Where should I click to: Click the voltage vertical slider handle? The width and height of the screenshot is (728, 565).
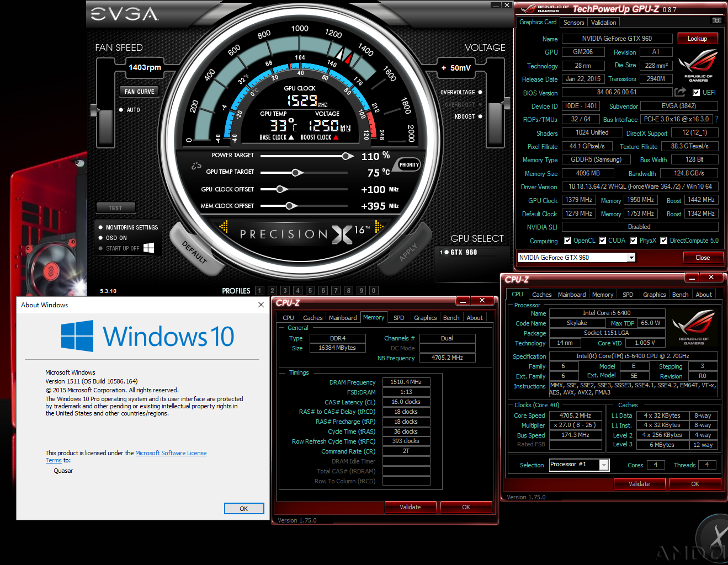507,103
